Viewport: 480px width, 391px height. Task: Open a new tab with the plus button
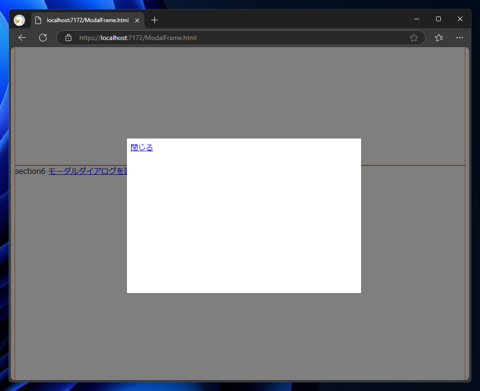tap(154, 20)
